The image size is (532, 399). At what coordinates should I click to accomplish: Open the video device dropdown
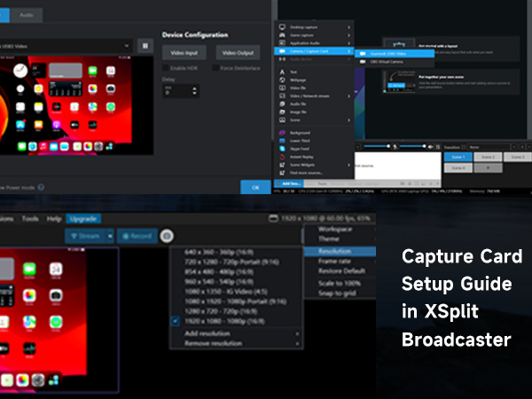[126, 45]
